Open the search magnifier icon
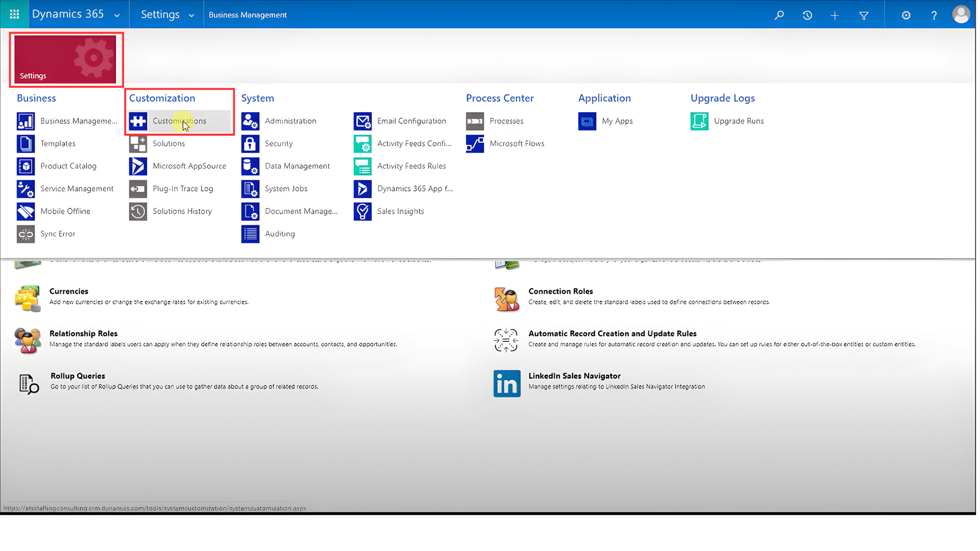Viewport: 980px width, 551px height. coord(779,15)
